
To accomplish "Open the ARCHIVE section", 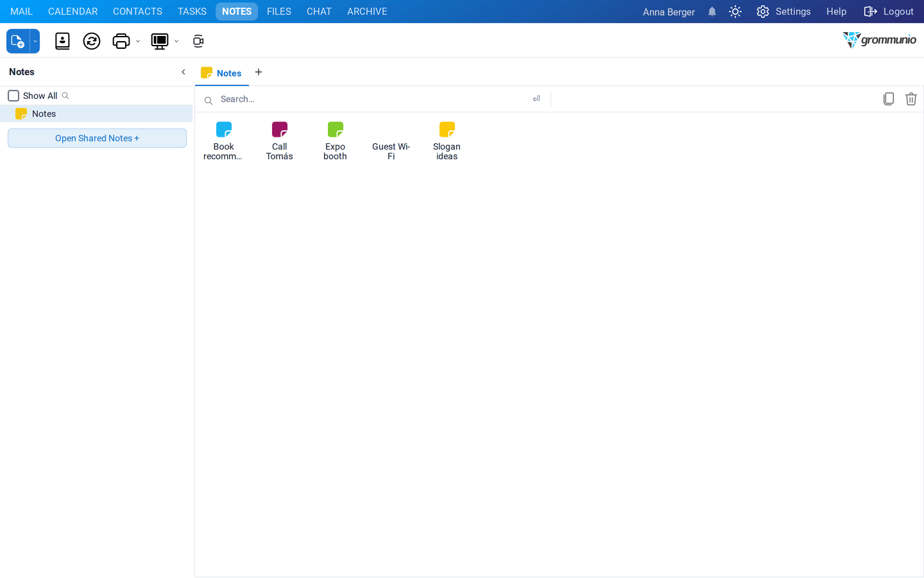I will [x=367, y=12].
